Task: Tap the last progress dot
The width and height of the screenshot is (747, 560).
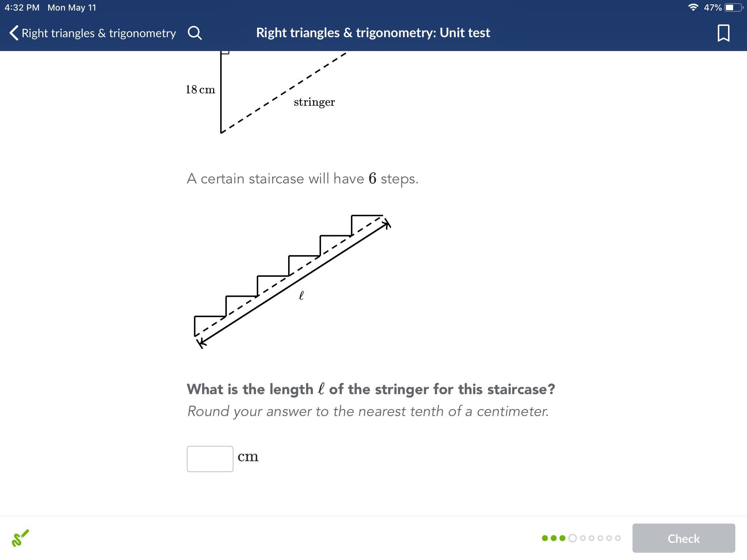Action: coord(618,538)
